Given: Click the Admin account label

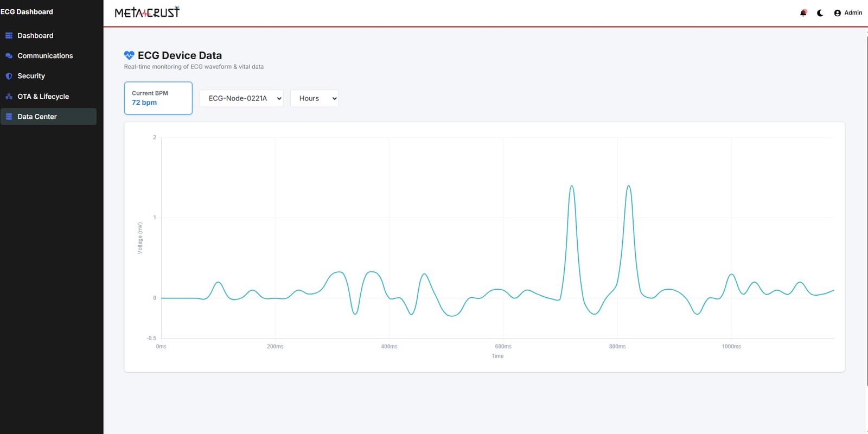Looking at the screenshot, I should coord(853,13).
